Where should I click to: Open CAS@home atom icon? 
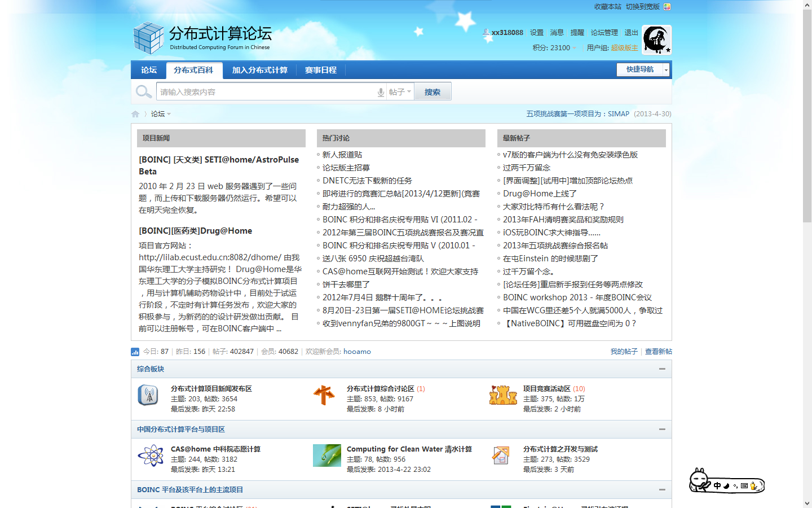pos(151,456)
